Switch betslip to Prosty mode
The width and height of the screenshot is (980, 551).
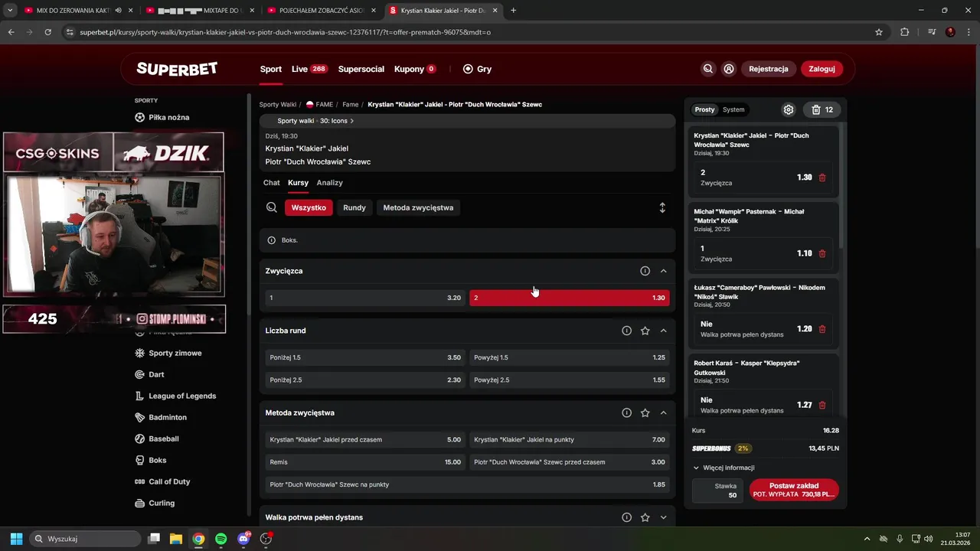pyautogui.click(x=704, y=109)
